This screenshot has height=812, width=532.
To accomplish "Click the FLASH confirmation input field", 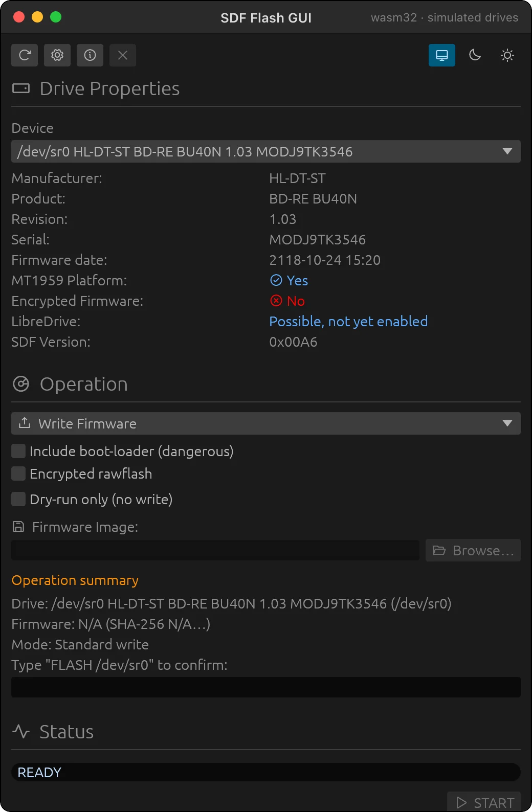I will pyautogui.click(x=266, y=687).
